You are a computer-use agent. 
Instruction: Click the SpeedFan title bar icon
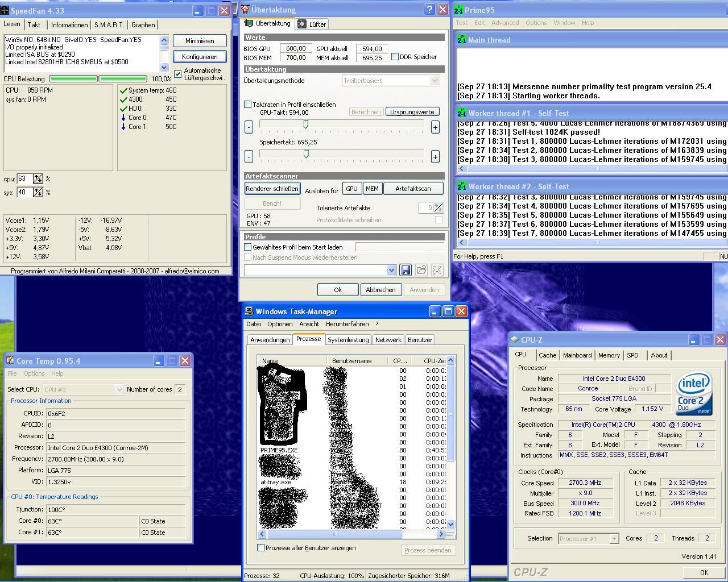[5, 10]
